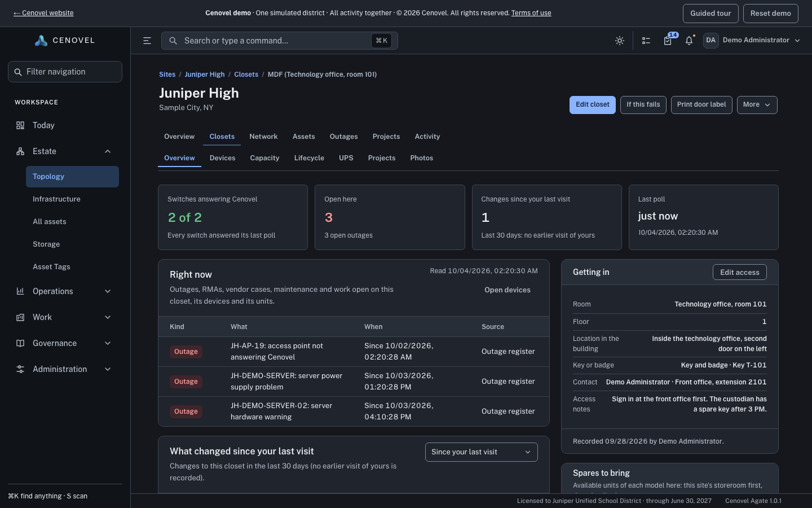The width and height of the screenshot is (812, 508).
Task: Open the More dropdown button
Action: [757, 105]
